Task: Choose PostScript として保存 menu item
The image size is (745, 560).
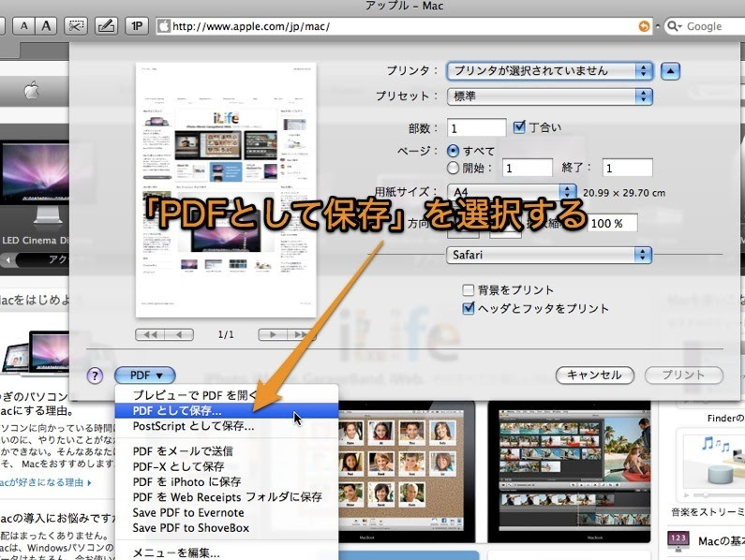Action: click(227, 426)
